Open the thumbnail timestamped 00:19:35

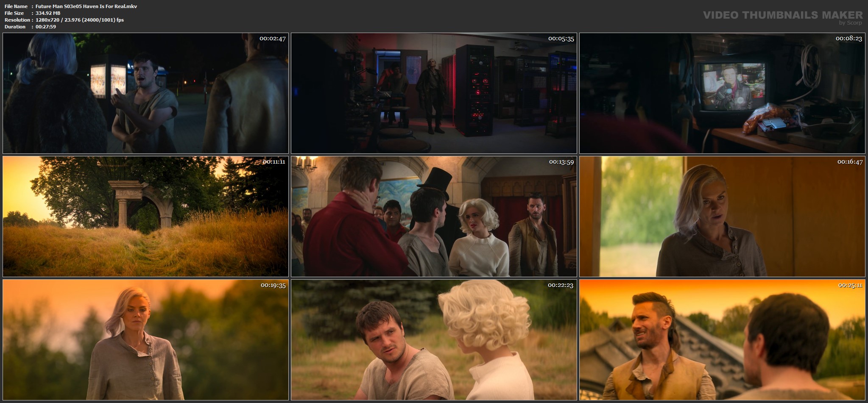coord(145,340)
